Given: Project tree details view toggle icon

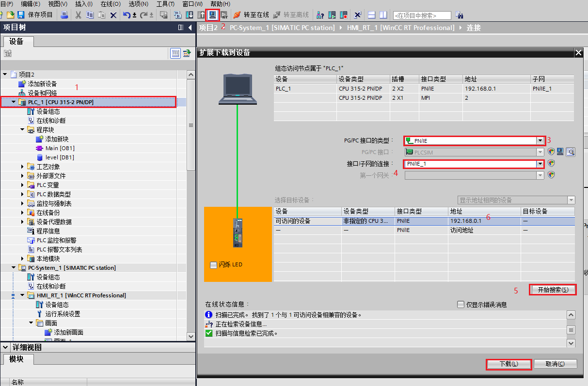Looking at the screenshot, I should click(175, 53).
